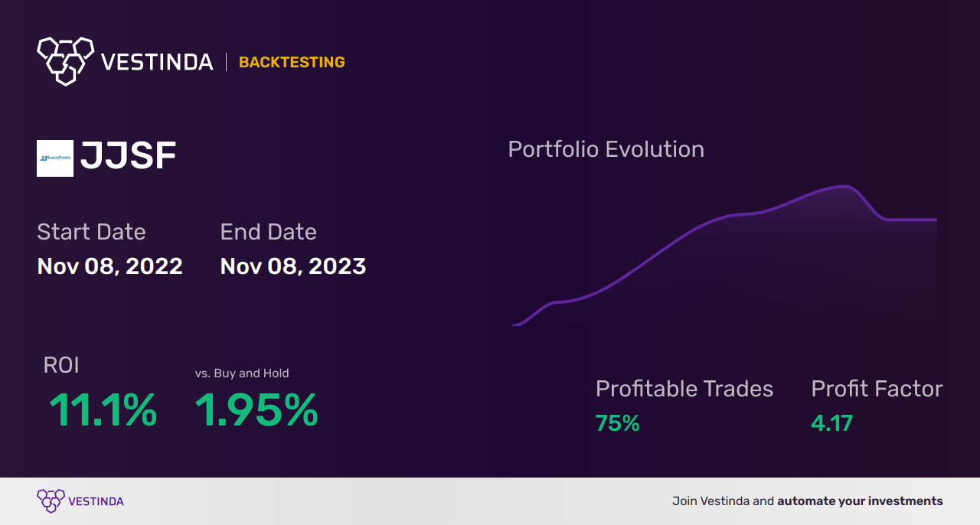The width and height of the screenshot is (980, 525).
Task: Click the ROI label
Action: click(61, 365)
